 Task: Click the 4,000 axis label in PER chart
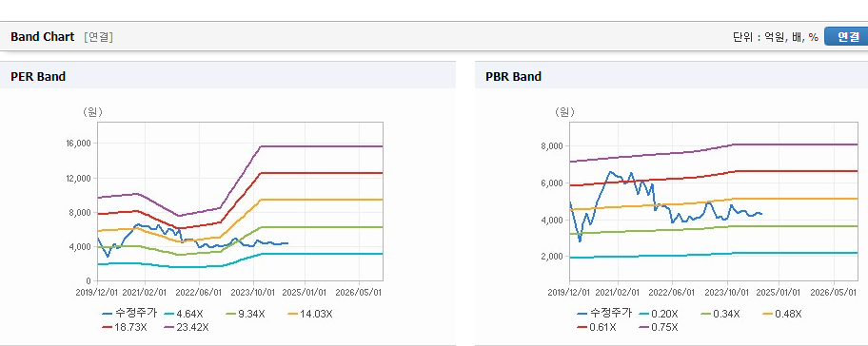[x=80, y=246]
